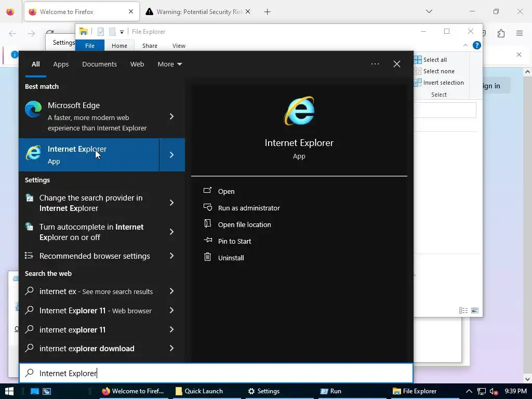The image size is (532, 399).
Task: Open Firefox list all tabs dropdown
Action: point(429,11)
